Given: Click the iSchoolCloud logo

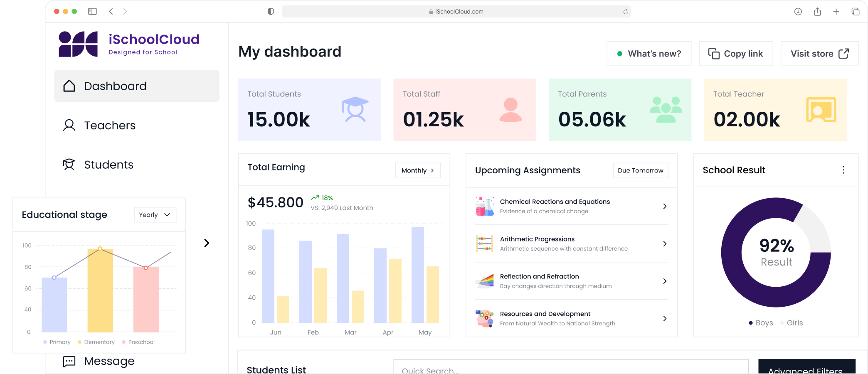Looking at the screenshot, I should (x=129, y=44).
